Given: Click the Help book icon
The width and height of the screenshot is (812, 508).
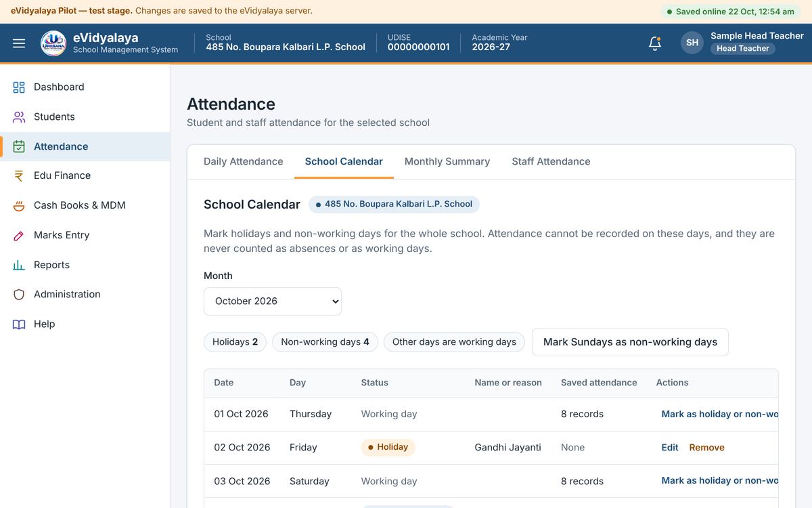Looking at the screenshot, I should coord(19,324).
